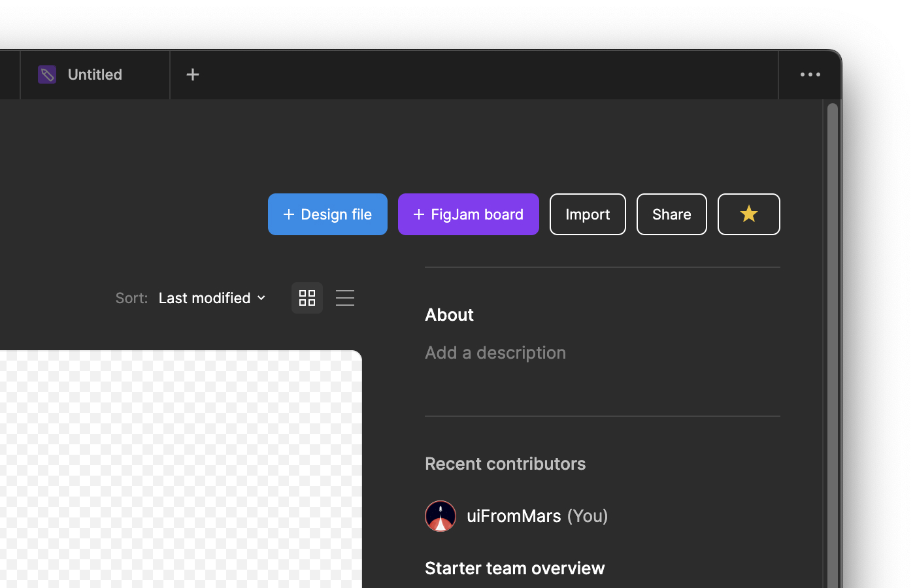Click the uiFromMars avatar
Screen dimensions: 915x588
pyautogui.click(x=441, y=516)
